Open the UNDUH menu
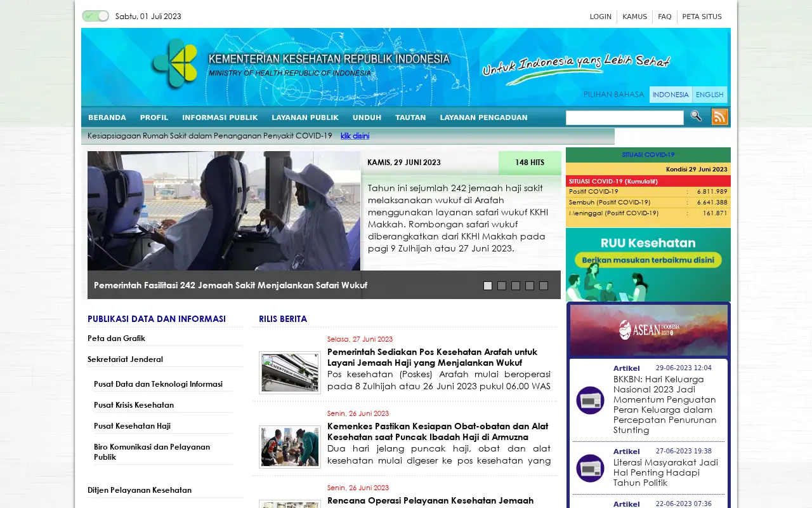 click(367, 117)
